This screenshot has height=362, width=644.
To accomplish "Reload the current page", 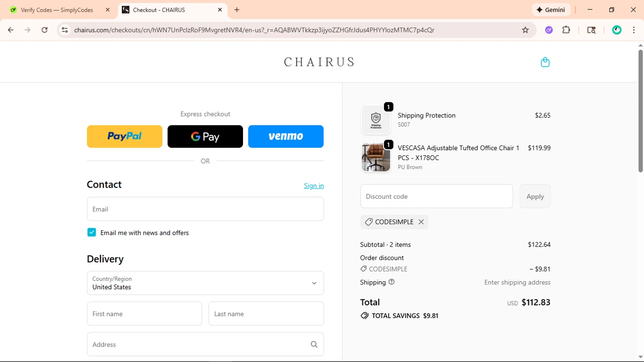I will [45, 30].
